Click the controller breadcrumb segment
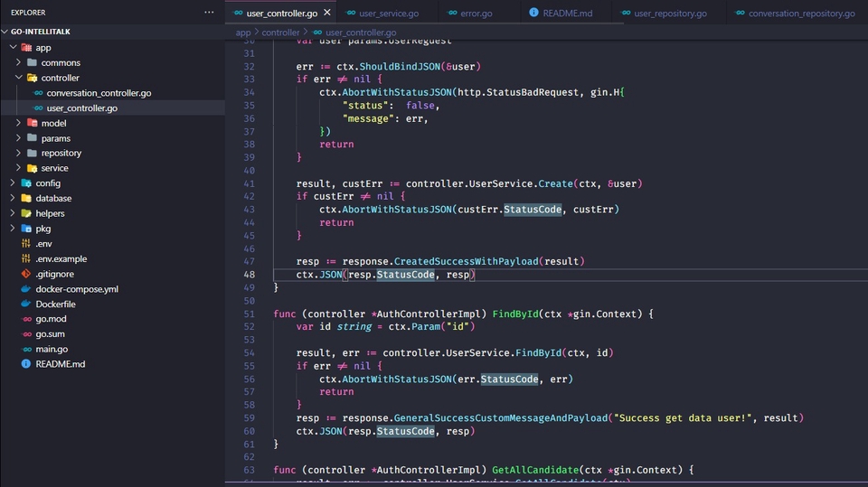Screen dimensions: 868x487 coord(280,33)
